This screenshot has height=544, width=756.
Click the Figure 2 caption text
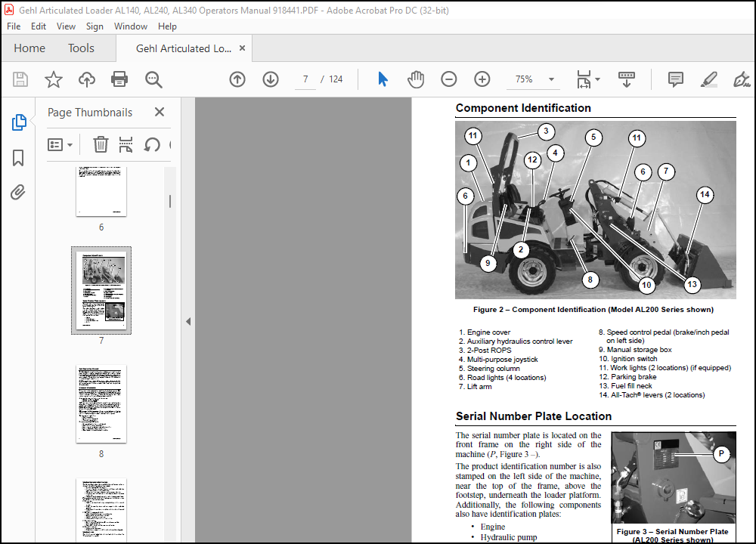coord(593,310)
